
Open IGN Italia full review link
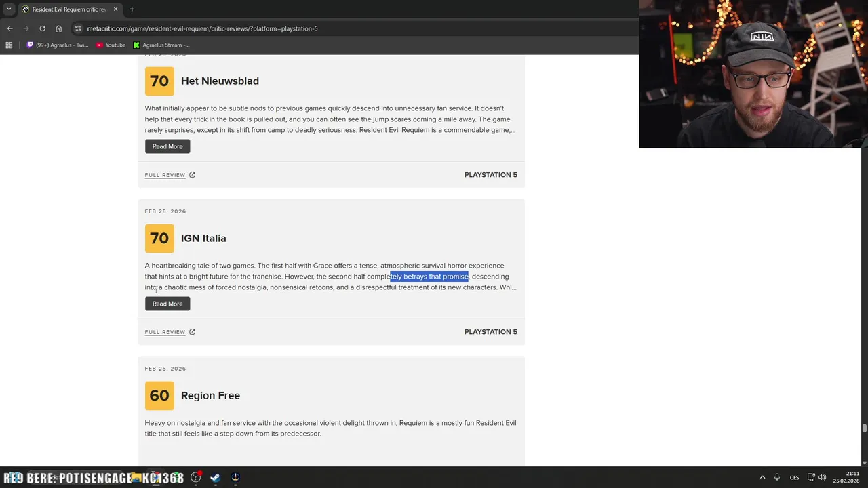[165, 332]
